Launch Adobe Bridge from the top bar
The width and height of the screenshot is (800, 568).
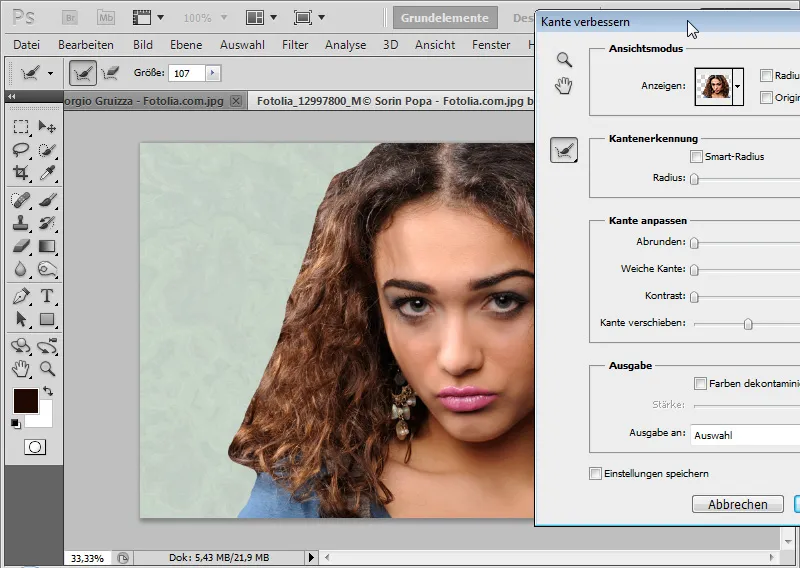[70, 18]
